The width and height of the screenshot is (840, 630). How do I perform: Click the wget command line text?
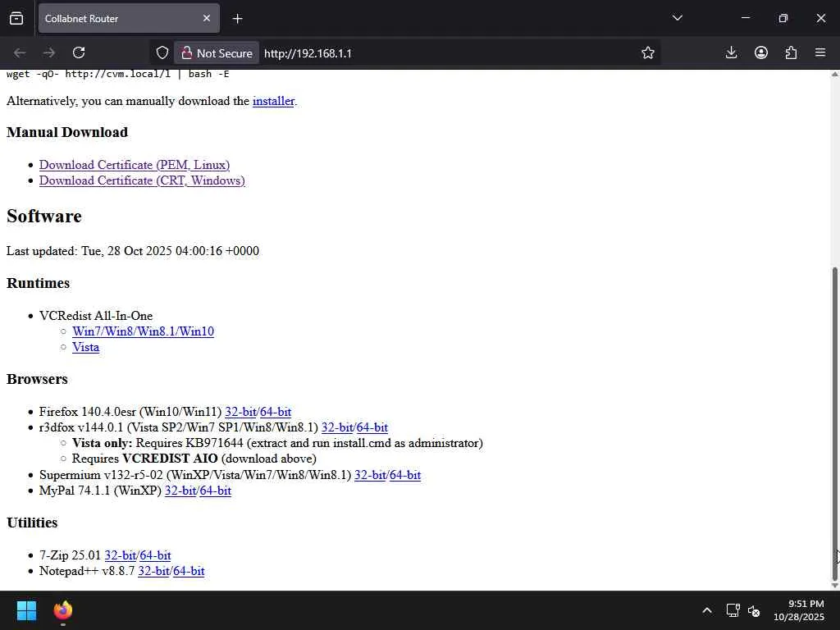tap(118, 74)
